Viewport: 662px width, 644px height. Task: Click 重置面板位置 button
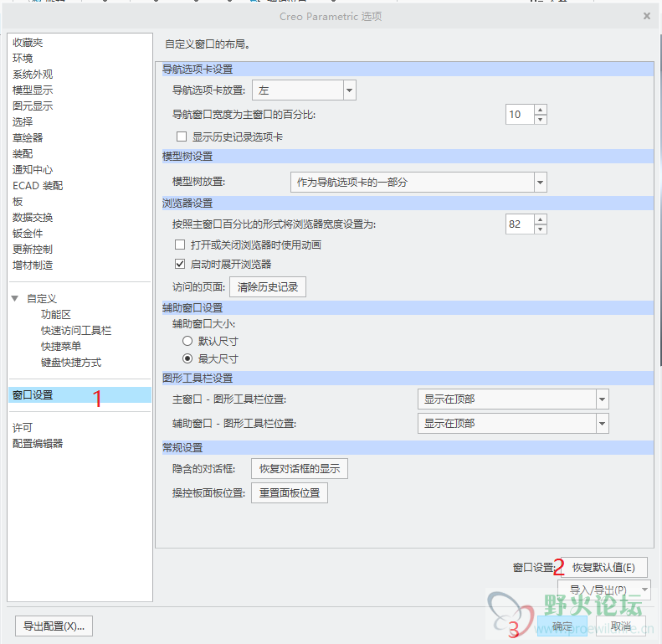point(290,493)
